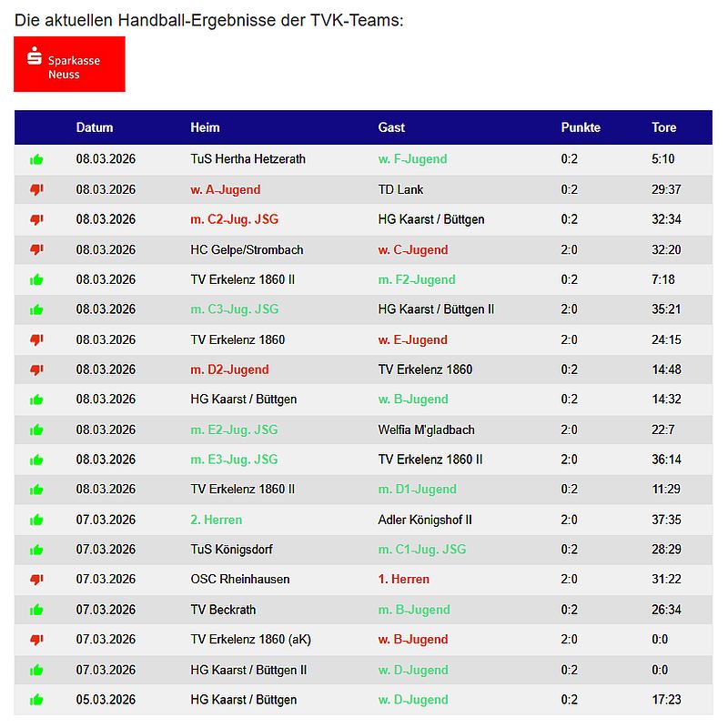Click thumbs-down icon next to w. A-Jugend
Viewport: 728px width, 728px height.
tap(36, 189)
